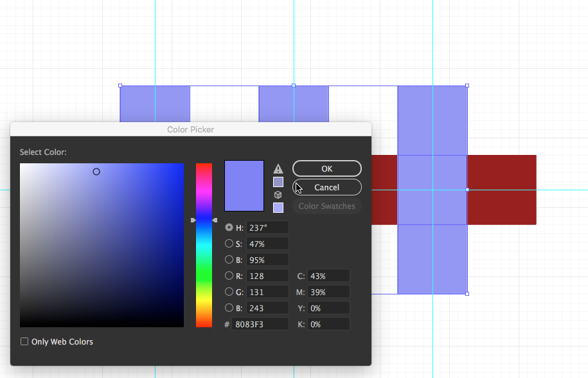Image resolution: width=588 pixels, height=378 pixels.
Task: Select the R red radio button
Action: coord(229,276)
